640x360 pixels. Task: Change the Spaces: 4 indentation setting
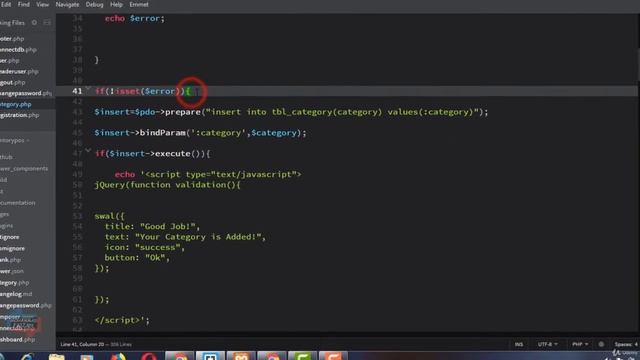click(626, 344)
